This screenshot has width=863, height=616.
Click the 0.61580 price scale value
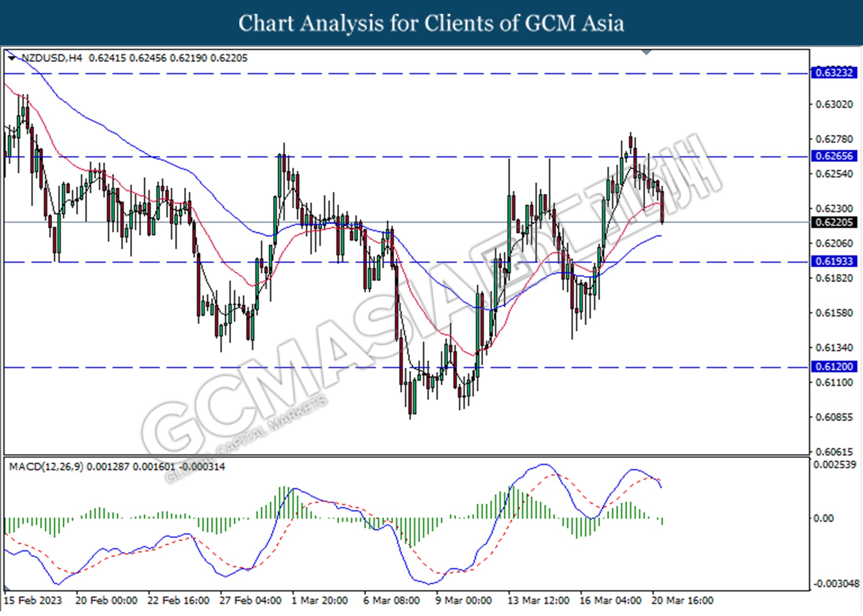click(834, 313)
